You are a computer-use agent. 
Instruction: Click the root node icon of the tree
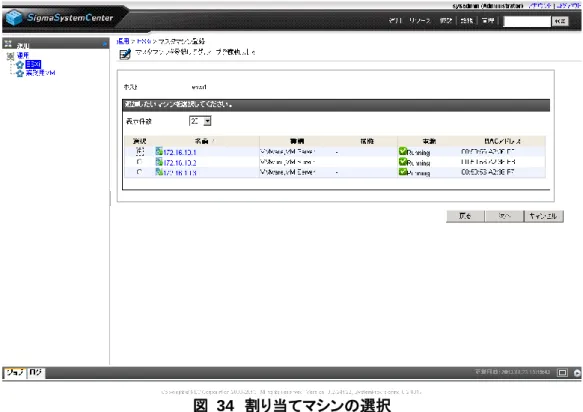[x=10, y=56]
